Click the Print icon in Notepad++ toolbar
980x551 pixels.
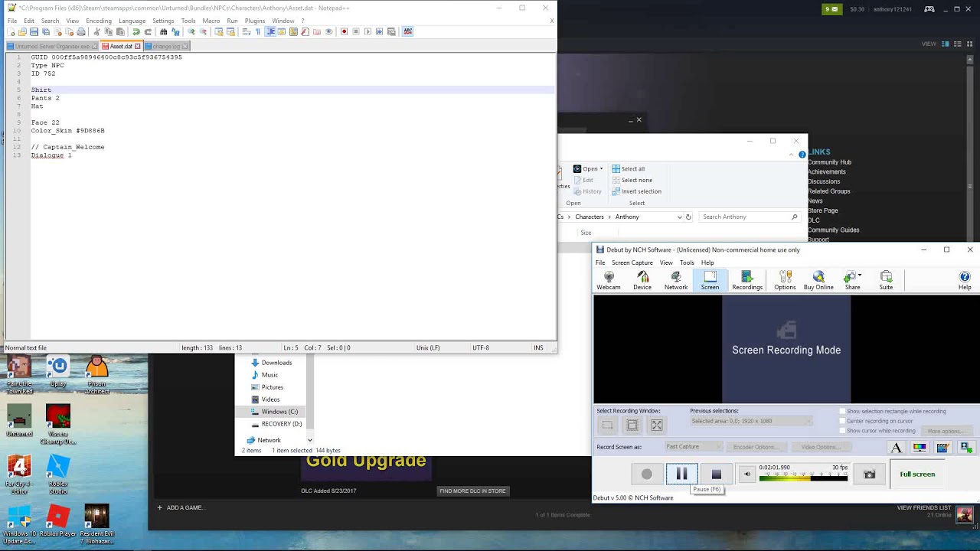click(x=81, y=31)
